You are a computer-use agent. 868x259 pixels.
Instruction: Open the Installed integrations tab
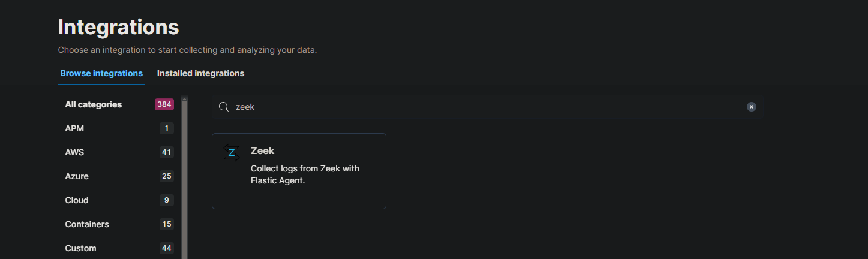[x=200, y=73]
